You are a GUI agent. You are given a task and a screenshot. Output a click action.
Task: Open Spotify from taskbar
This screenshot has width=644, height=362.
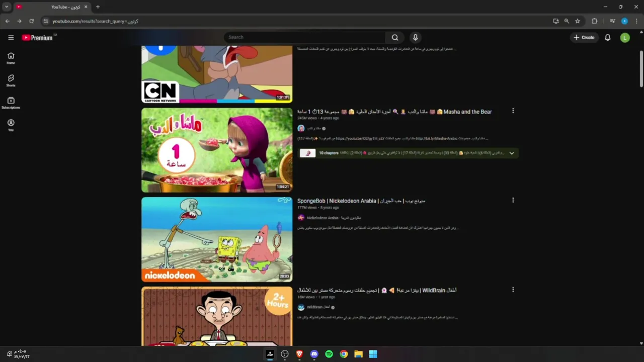click(x=329, y=354)
